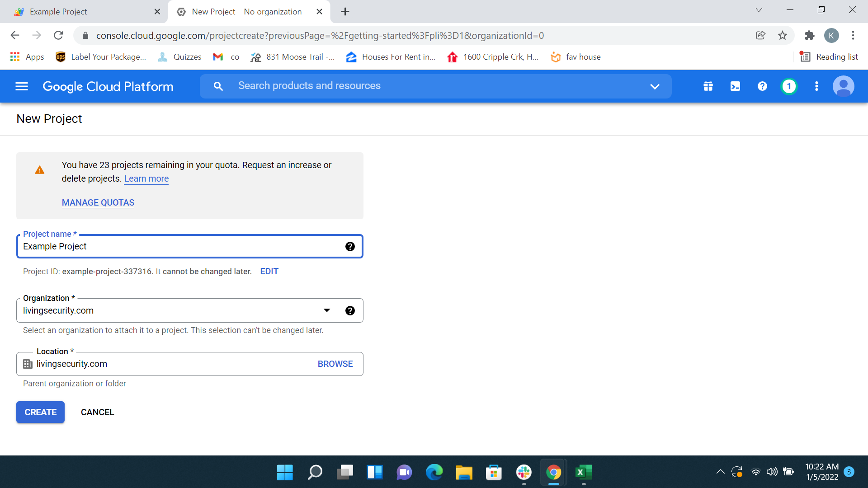Viewport: 868px width, 488px height.
Task: Open Slack from taskbar
Action: 524,472
